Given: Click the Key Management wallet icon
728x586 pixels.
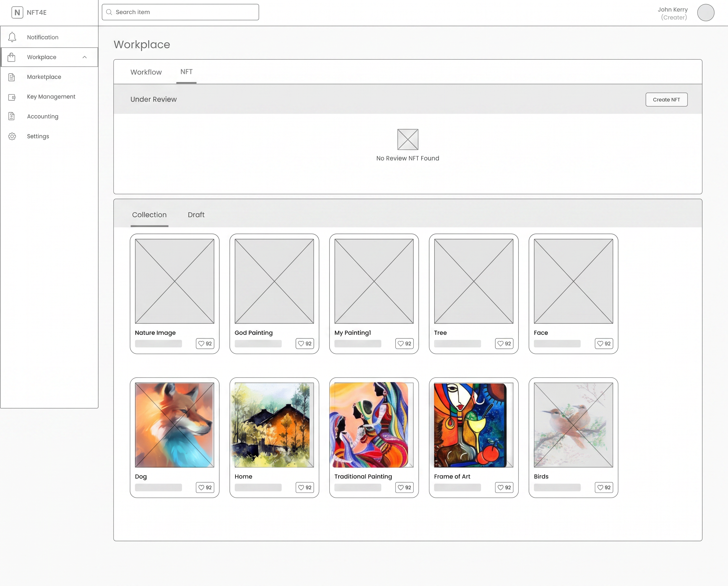Looking at the screenshot, I should (12, 97).
